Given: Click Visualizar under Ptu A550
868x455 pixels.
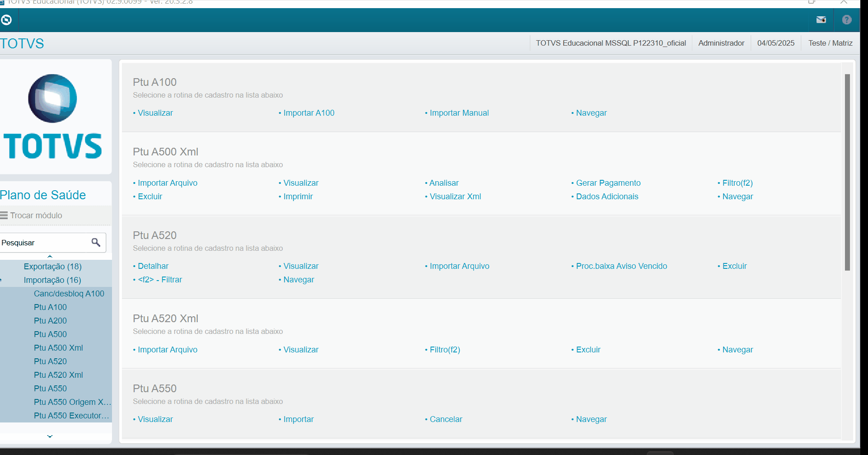Looking at the screenshot, I should (155, 419).
